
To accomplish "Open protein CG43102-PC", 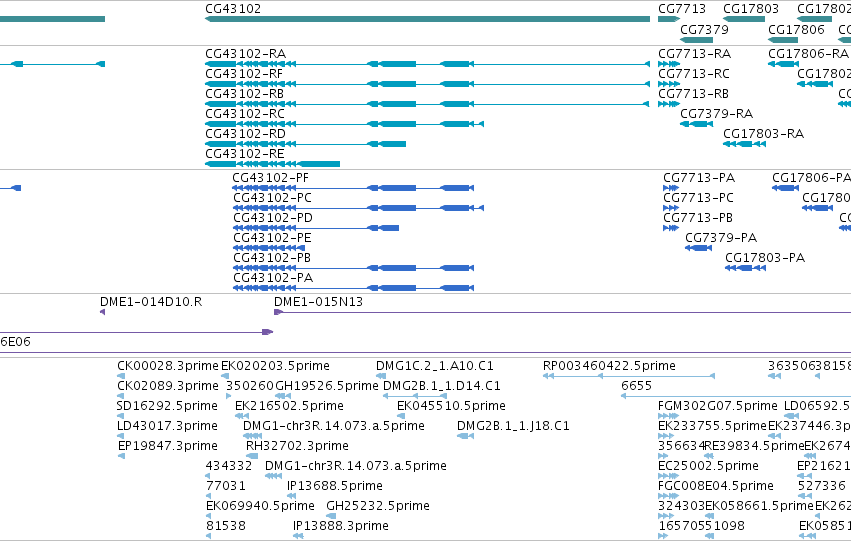I will tap(272, 198).
